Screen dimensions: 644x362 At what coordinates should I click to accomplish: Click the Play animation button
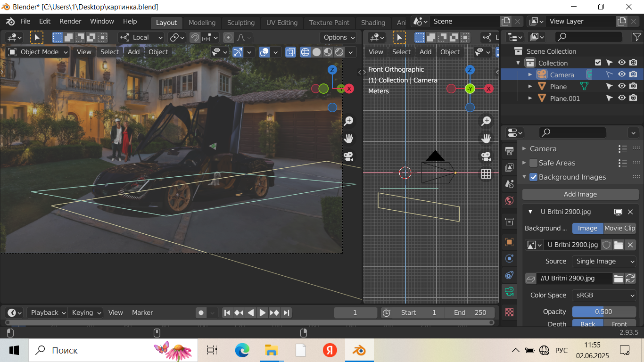point(263,313)
